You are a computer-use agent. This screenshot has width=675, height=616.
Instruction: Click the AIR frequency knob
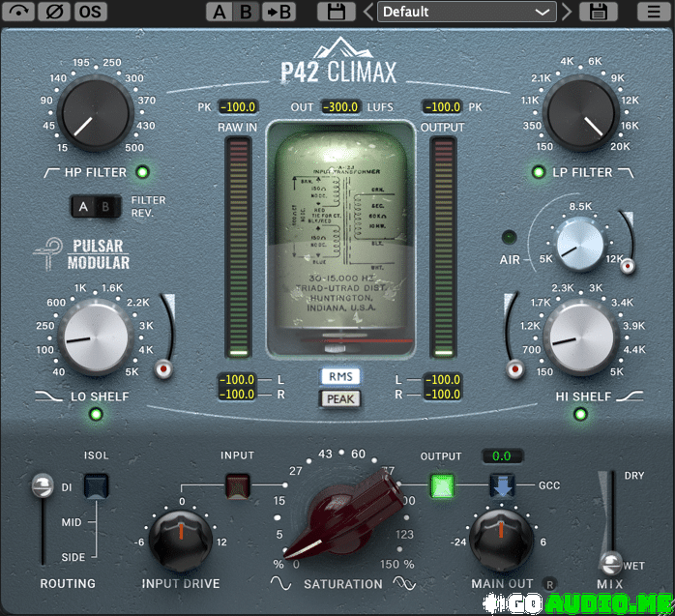579,244
